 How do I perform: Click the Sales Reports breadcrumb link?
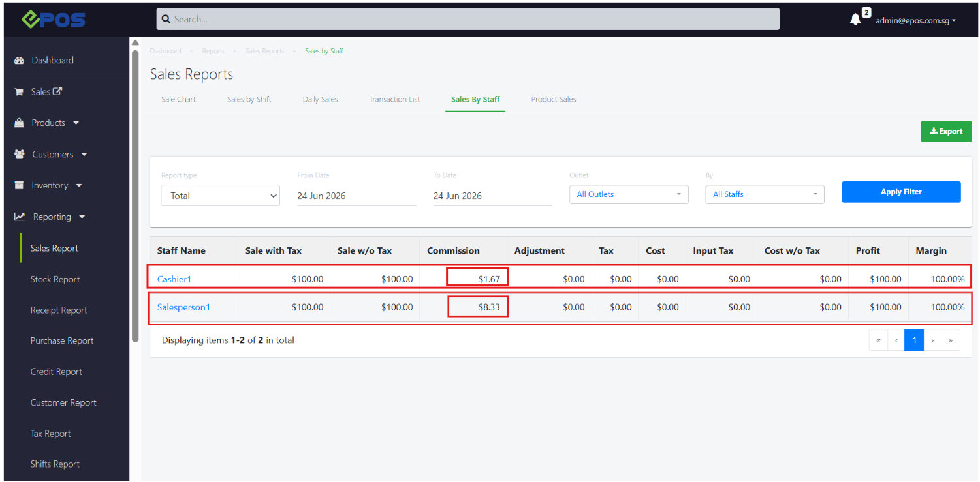coord(264,51)
